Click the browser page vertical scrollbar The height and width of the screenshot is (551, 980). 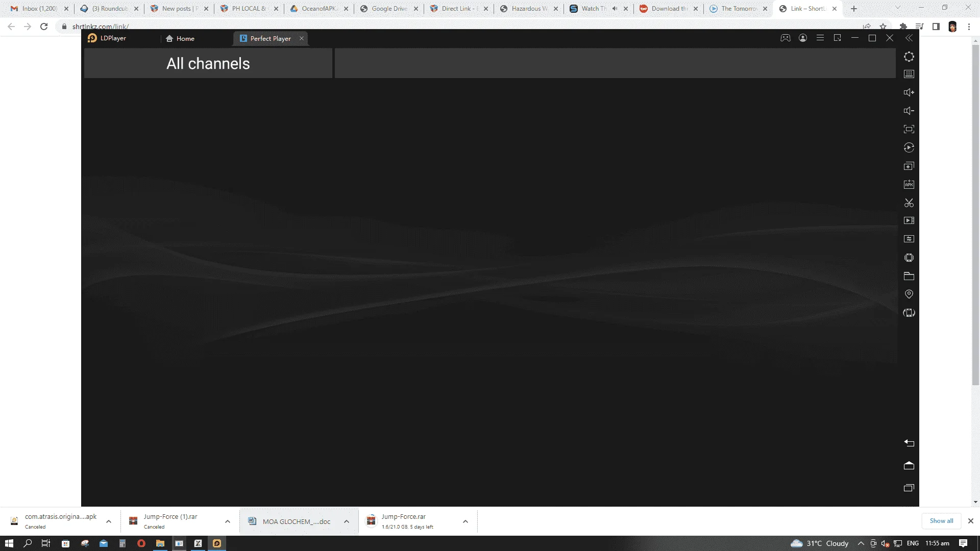tap(975, 214)
